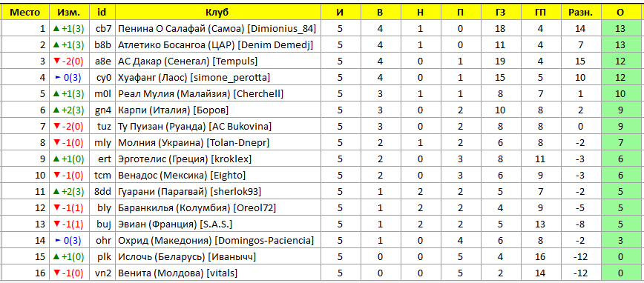
Task: Select club cell Эвиан (Франция) [S.A.S.]
Action: tap(217, 224)
